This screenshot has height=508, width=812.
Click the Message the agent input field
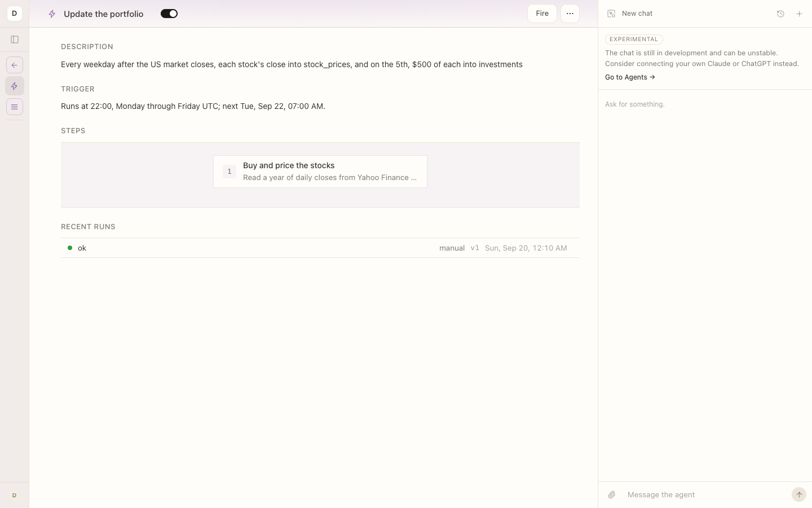[x=705, y=495]
